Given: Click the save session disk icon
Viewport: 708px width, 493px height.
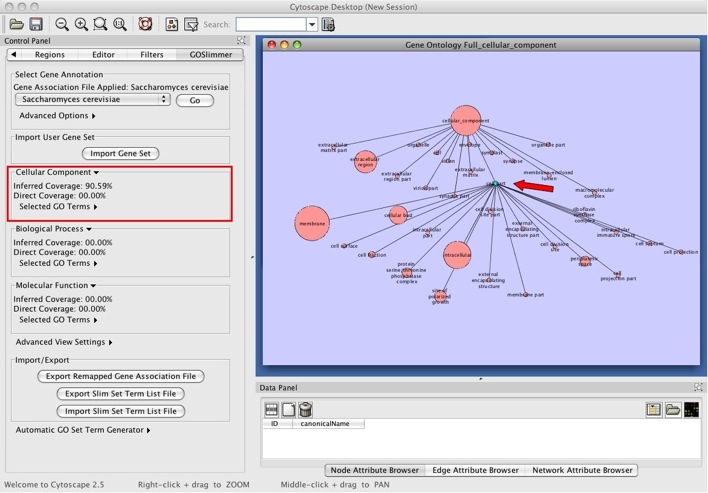Looking at the screenshot, I should 36,23.
